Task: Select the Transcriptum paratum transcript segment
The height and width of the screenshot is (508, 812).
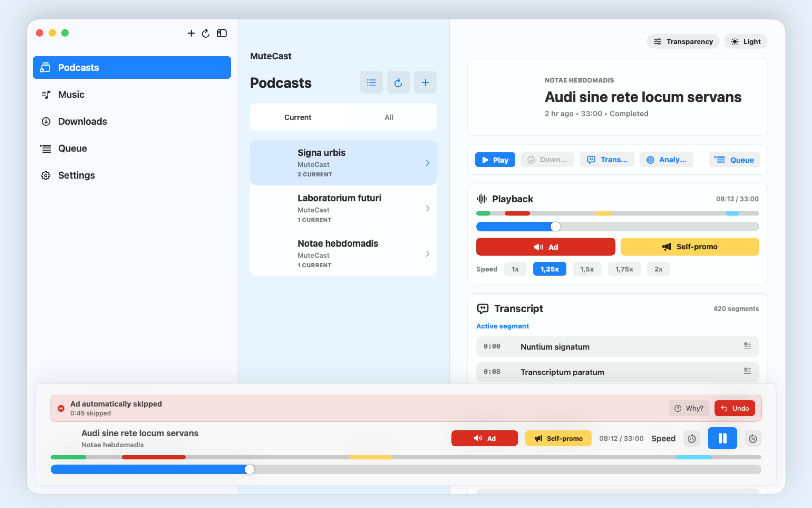Action: pos(617,372)
